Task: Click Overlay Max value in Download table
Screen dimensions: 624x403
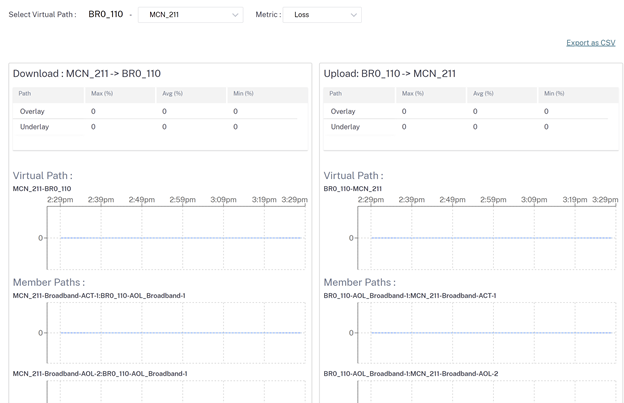Action: [93, 111]
